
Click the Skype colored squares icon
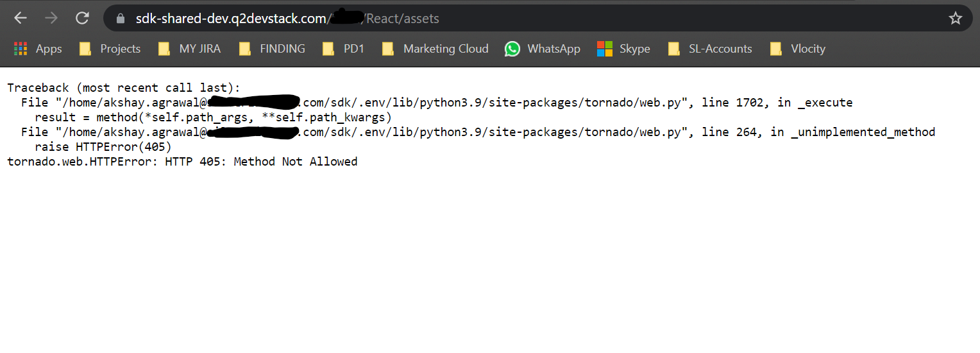[x=605, y=49]
